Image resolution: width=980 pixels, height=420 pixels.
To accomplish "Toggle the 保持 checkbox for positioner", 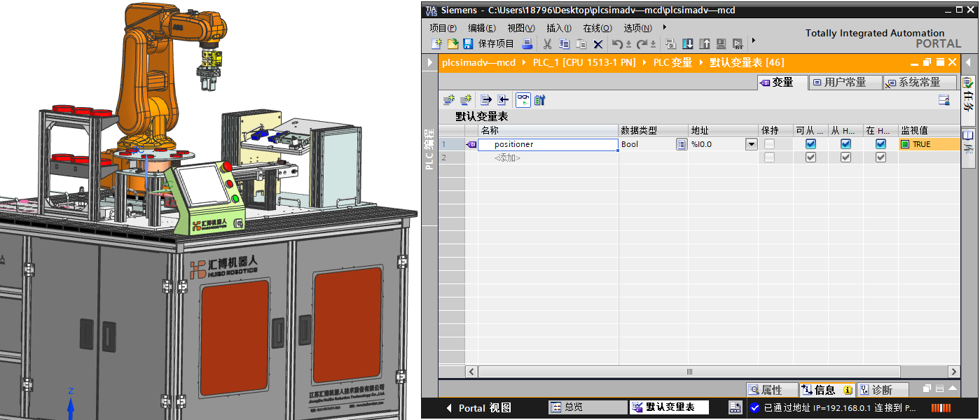I will click(x=770, y=144).
